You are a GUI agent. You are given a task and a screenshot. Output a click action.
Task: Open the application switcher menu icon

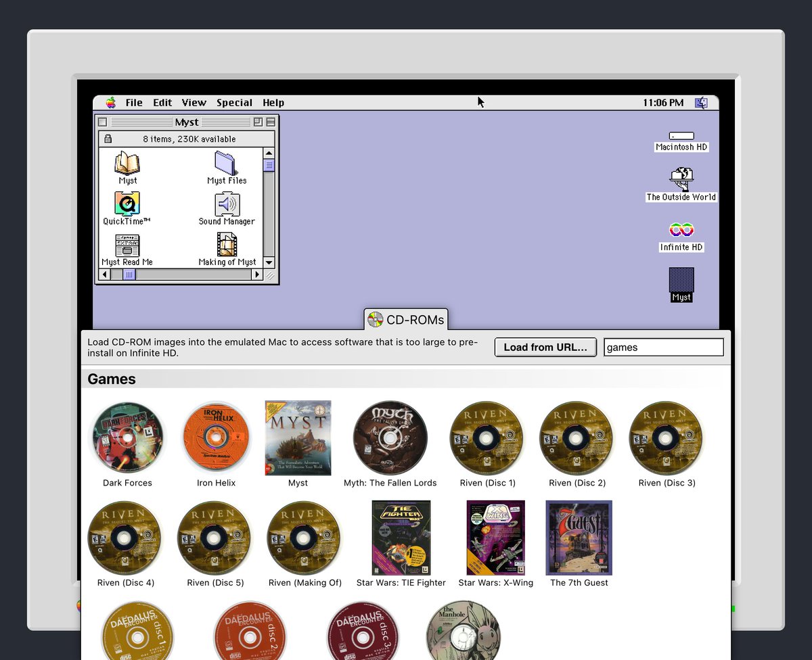702,103
